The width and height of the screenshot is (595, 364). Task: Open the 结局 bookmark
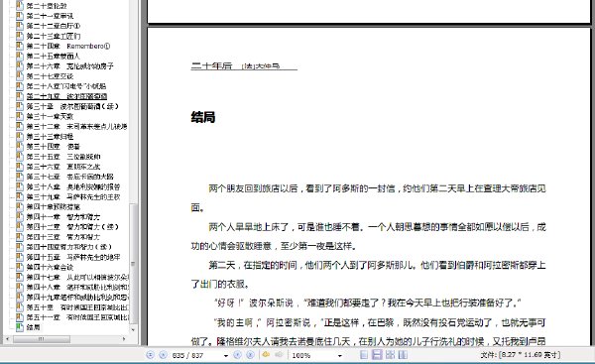34,327
